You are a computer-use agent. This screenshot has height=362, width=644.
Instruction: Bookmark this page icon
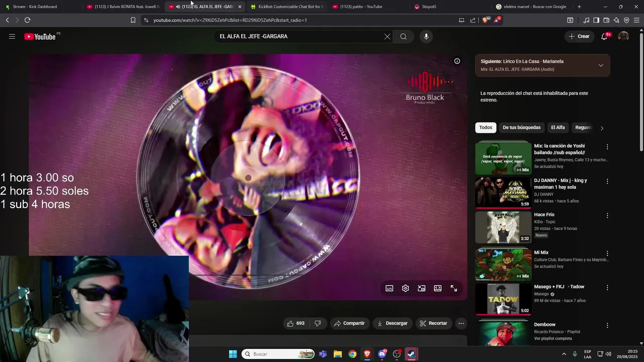(133, 20)
